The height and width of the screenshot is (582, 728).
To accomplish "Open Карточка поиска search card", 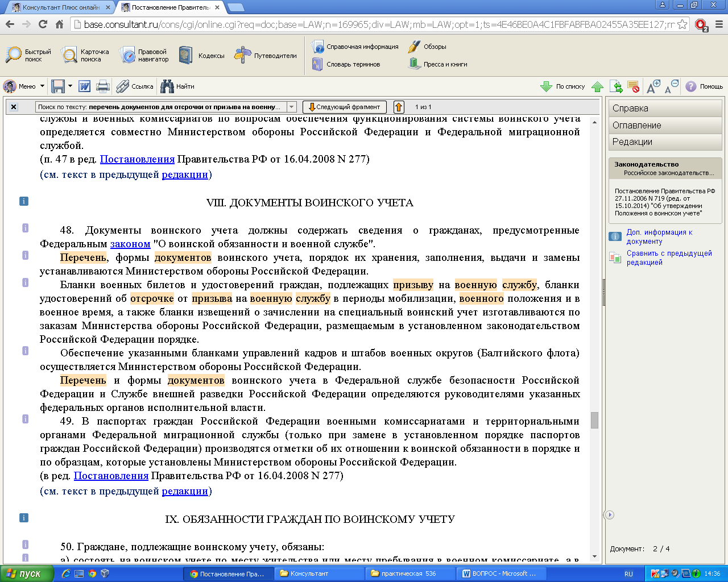I will tap(85, 55).
